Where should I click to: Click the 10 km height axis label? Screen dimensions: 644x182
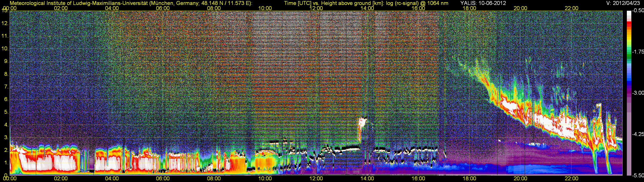(5, 49)
